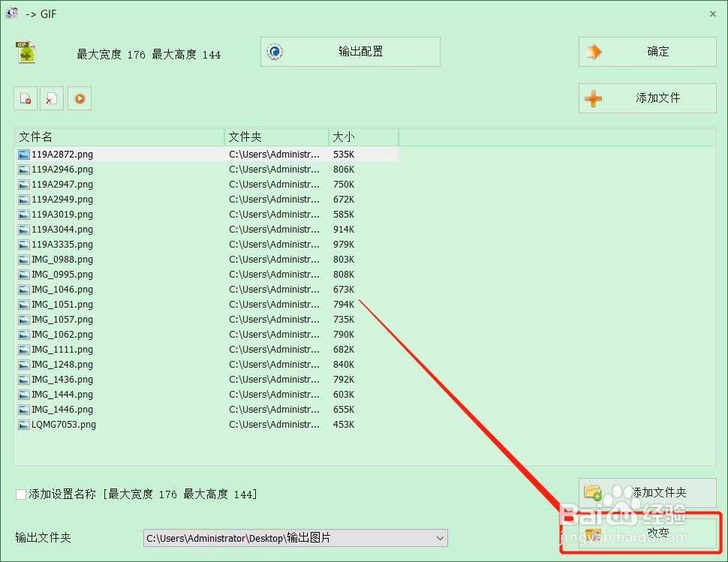Click the 文件名 column header
The height and width of the screenshot is (562, 728).
pyautogui.click(x=35, y=137)
